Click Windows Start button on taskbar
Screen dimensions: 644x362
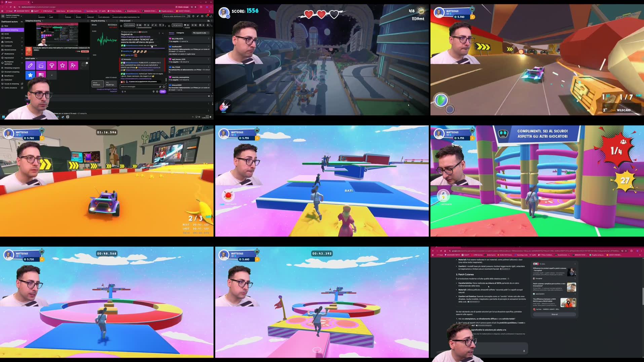[4, 117]
